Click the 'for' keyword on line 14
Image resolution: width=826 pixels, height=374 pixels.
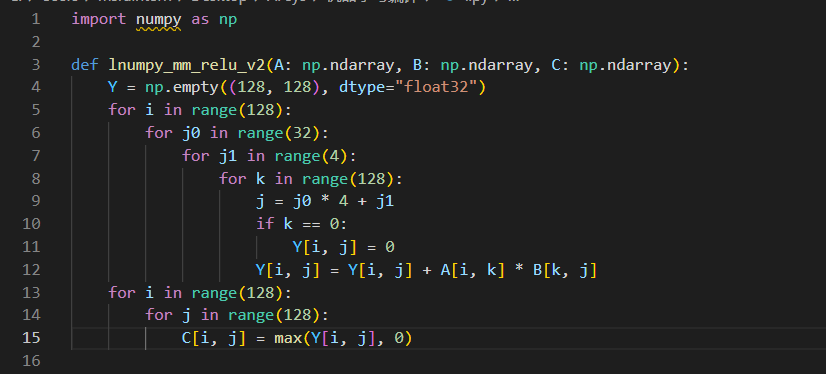click(x=159, y=315)
